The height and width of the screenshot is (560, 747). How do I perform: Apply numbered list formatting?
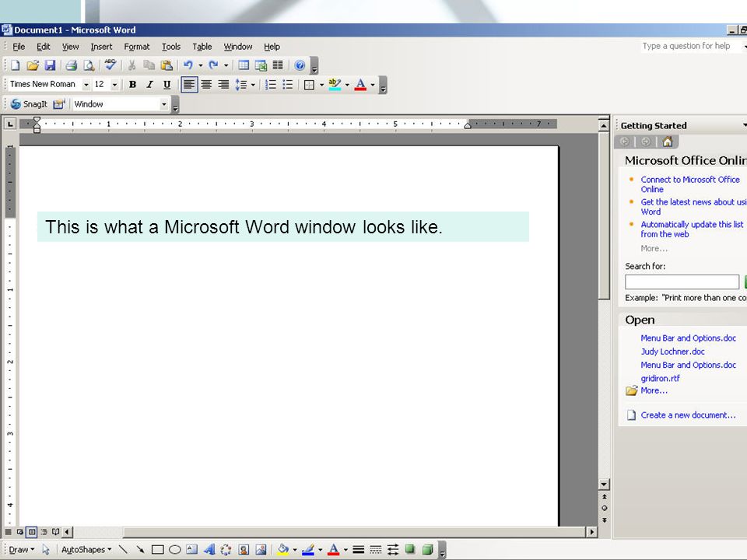(x=271, y=85)
